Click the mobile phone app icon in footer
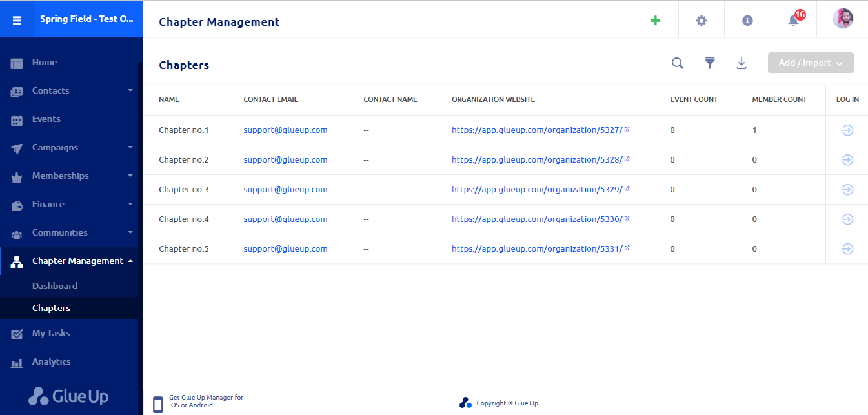This screenshot has width=868, height=415. point(158,405)
